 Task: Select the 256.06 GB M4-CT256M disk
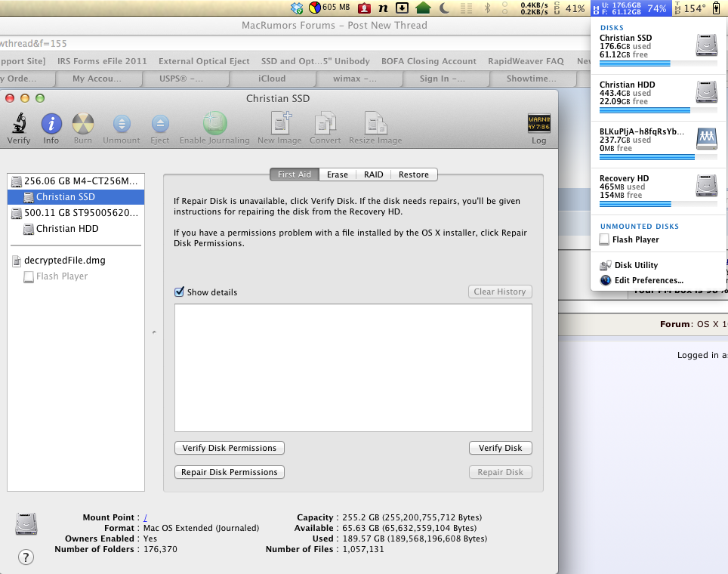click(76, 181)
